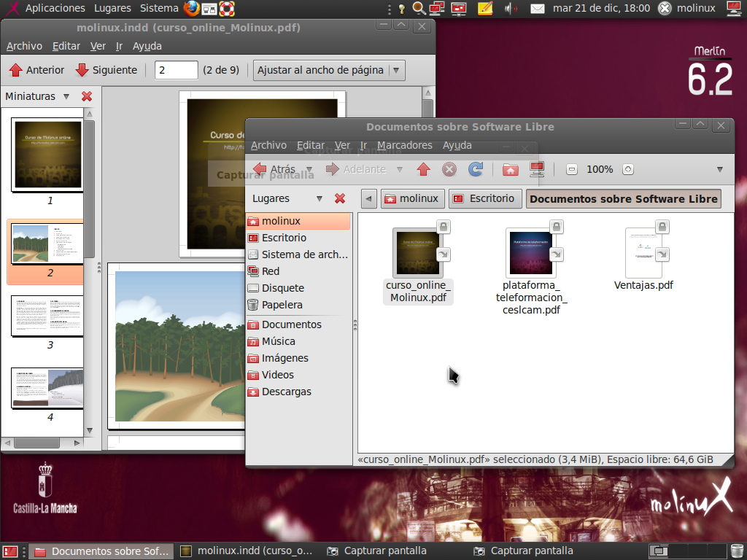Click the search magnifier in top panel
The height and width of the screenshot is (560, 747).
click(419, 8)
